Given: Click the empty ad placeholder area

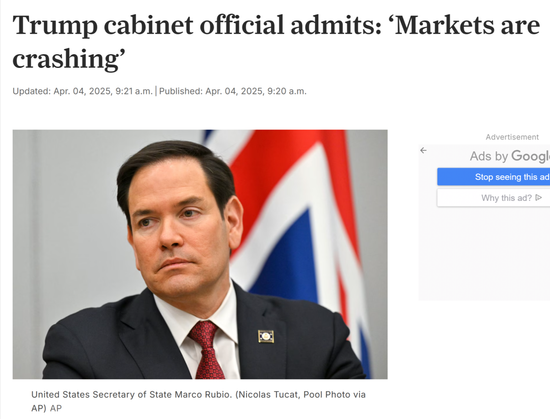Looking at the screenshot, I should (x=484, y=254).
